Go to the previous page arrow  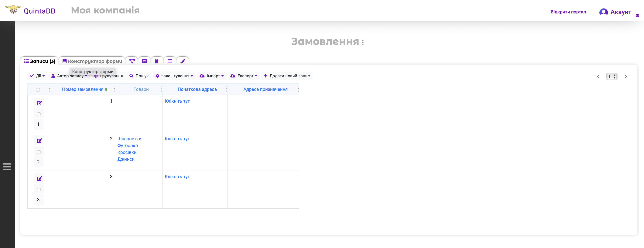click(598, 76)
